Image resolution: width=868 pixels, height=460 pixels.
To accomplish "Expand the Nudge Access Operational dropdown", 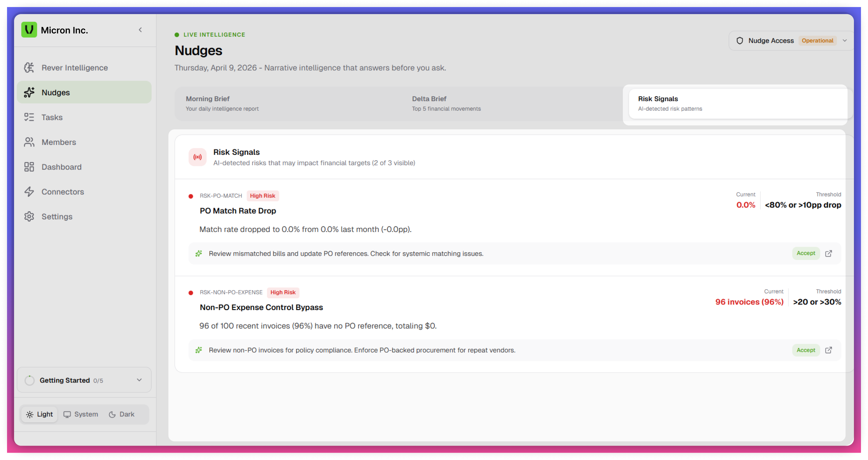I will coord(845,40).
